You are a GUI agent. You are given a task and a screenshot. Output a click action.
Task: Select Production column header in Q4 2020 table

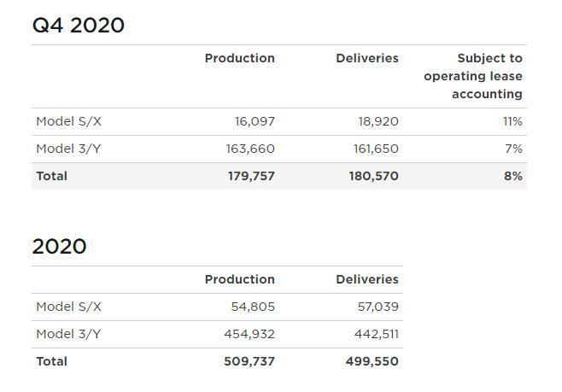pyautogui.click(x=239, y=58)
